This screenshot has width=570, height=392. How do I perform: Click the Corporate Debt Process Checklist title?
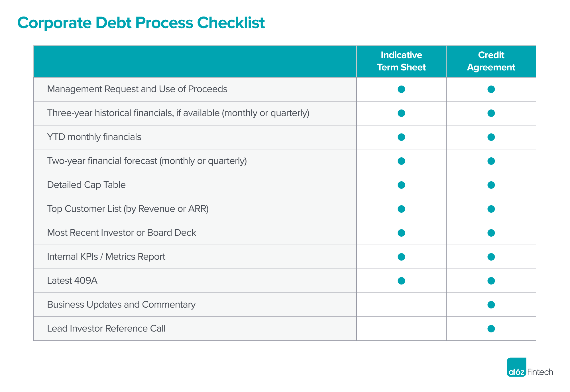pos(141,23)
